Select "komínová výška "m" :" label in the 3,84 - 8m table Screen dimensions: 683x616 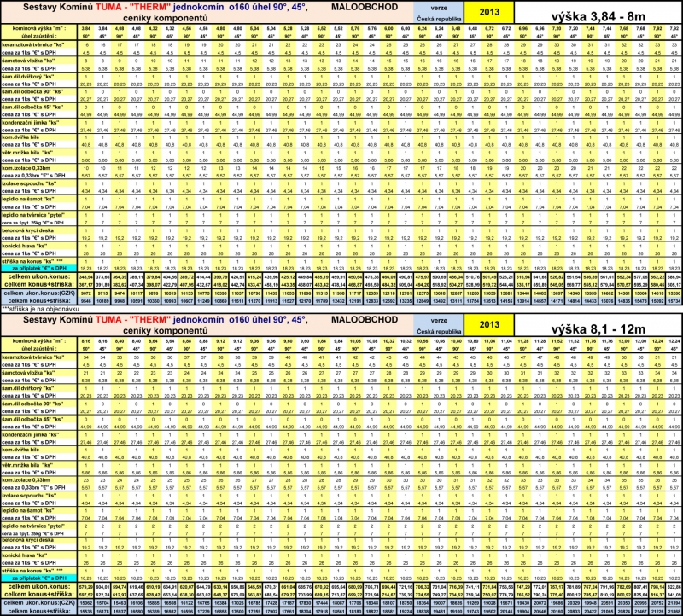pyautogui.click(x=38, y=28)
